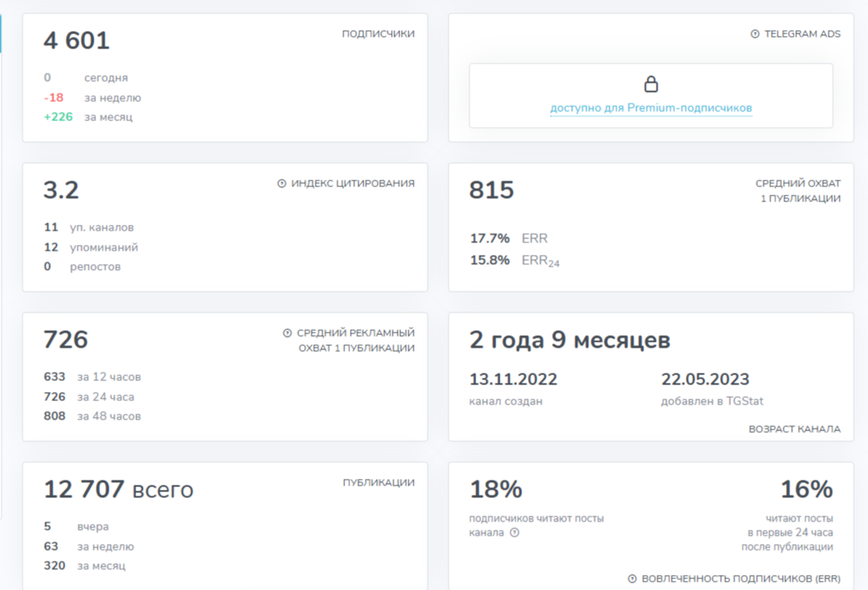Click the ВОЗРАСТ КАНАЛА label

tap(794, 429)
